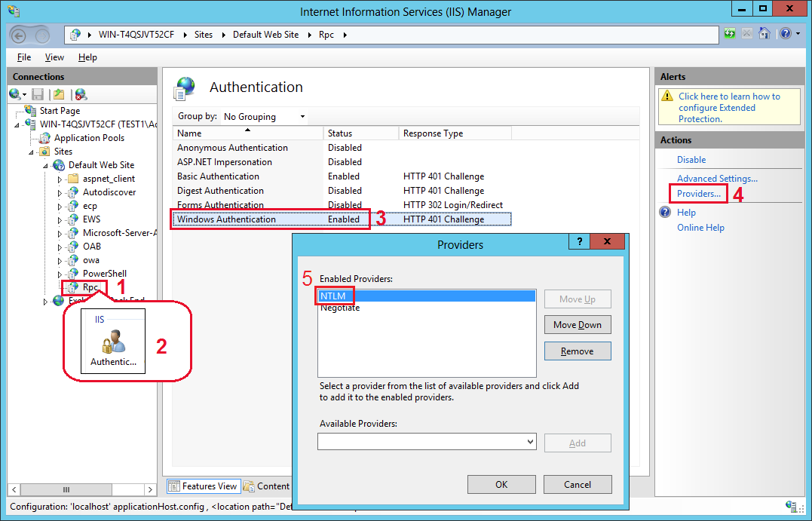Select the Anonymous Authentication row

tap(342, 148)
